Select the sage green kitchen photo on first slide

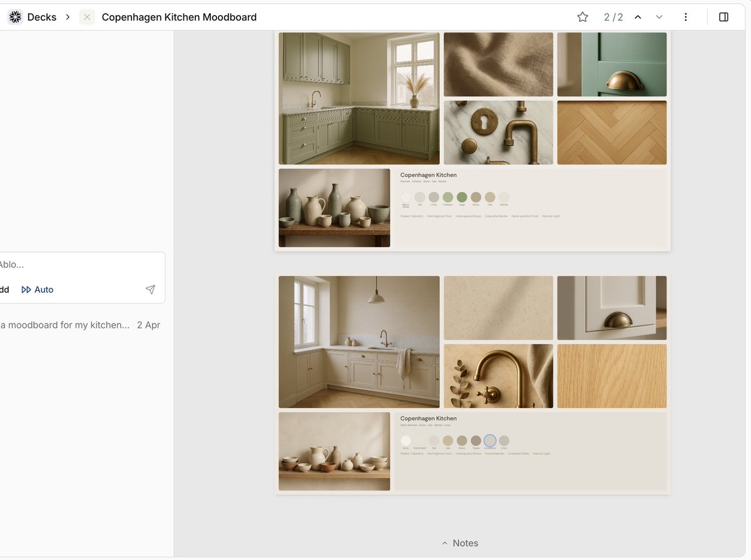[x=359, y=98]
